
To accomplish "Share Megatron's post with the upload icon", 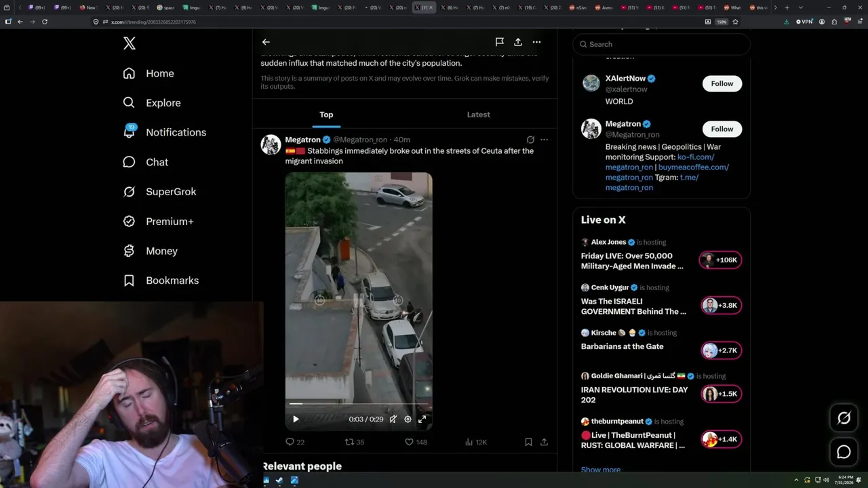I will [x=544, y=442].
